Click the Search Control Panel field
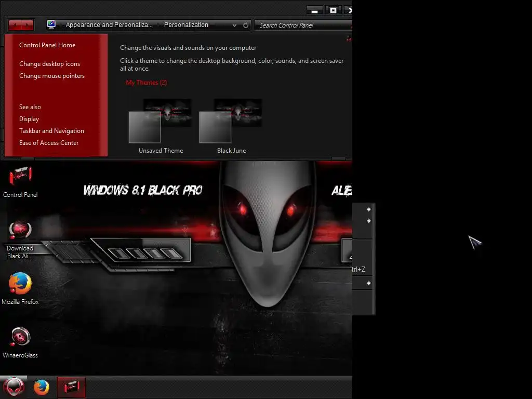Image resolution: width=532 pixels, height=399 pixels. (303, 25)
